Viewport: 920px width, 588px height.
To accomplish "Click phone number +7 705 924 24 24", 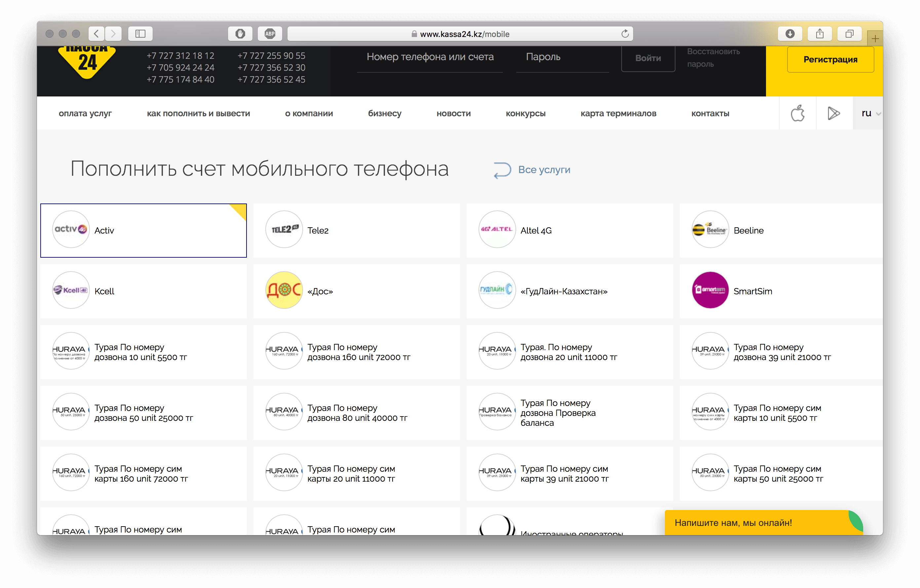I will (180, 68).
